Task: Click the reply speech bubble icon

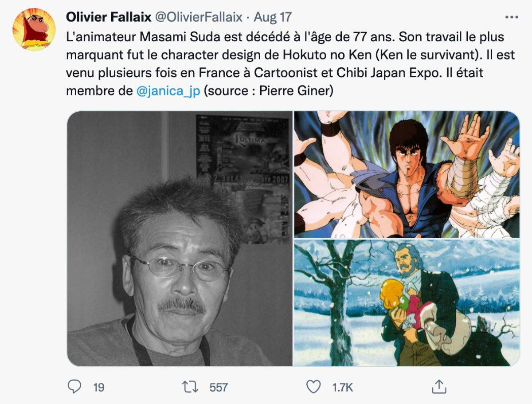Action: (74, 386)
